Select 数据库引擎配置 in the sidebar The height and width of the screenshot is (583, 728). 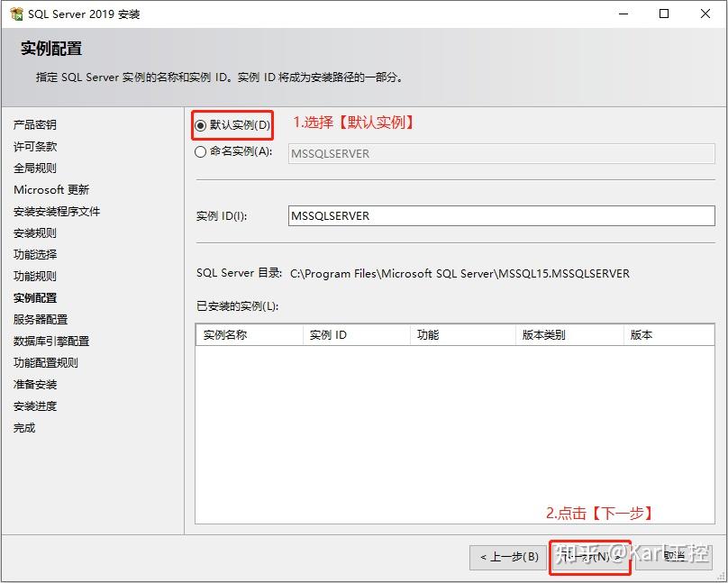coord(51,342)
